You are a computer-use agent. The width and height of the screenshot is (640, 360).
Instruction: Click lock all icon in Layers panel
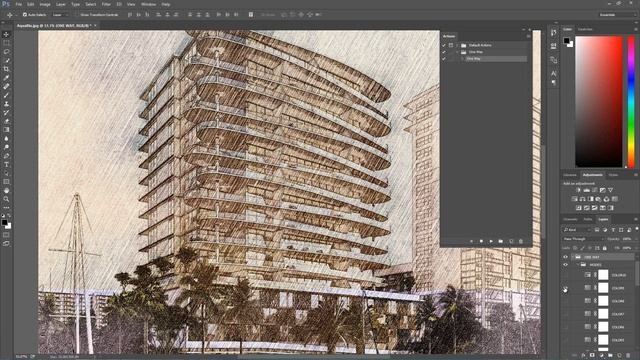(604, 248)
